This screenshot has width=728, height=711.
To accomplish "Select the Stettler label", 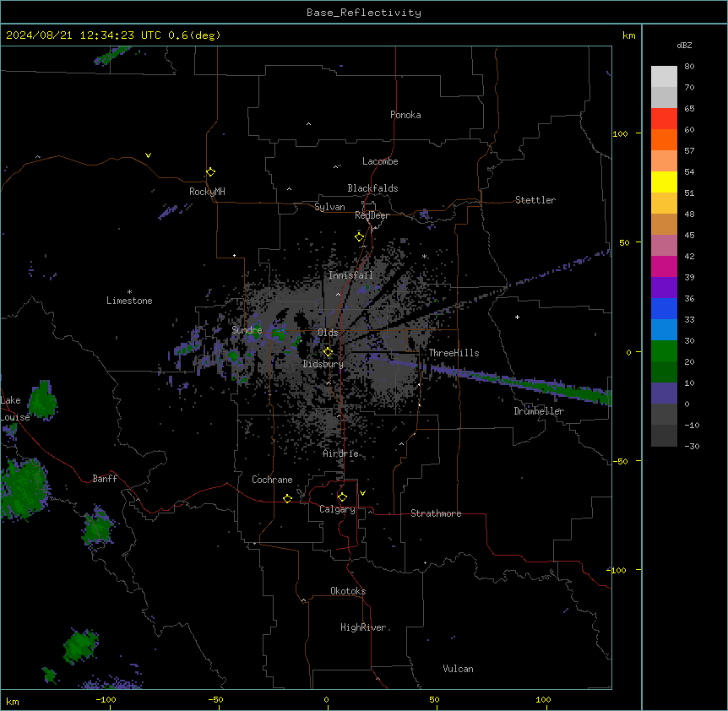I will [x=535, y=200].
